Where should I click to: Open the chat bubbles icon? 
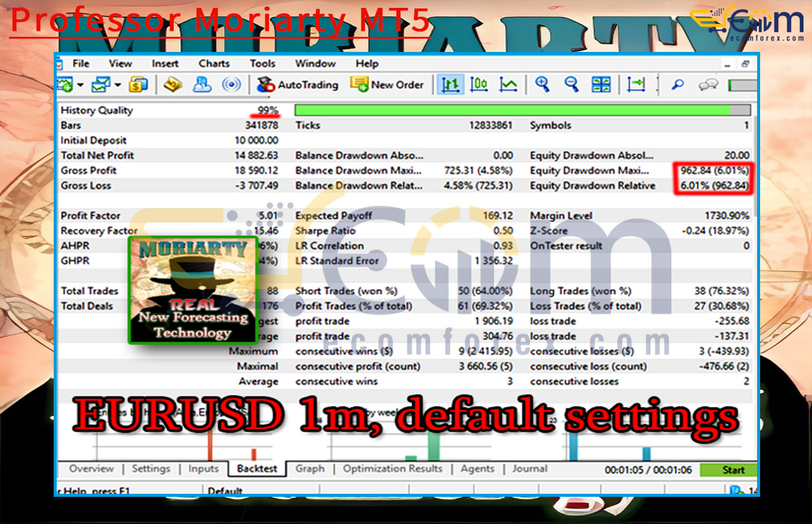(708, 85)
